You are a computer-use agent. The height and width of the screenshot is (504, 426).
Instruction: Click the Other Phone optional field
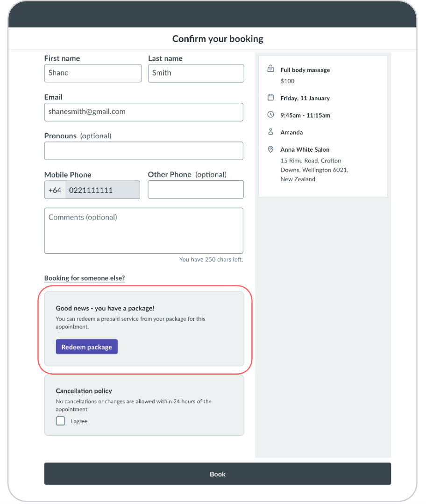196,190
